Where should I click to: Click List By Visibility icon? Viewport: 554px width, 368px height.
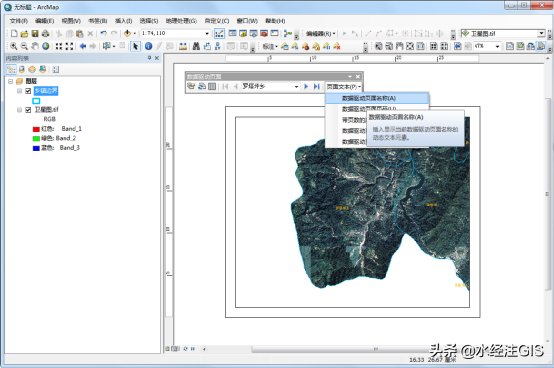coord(32,70)
